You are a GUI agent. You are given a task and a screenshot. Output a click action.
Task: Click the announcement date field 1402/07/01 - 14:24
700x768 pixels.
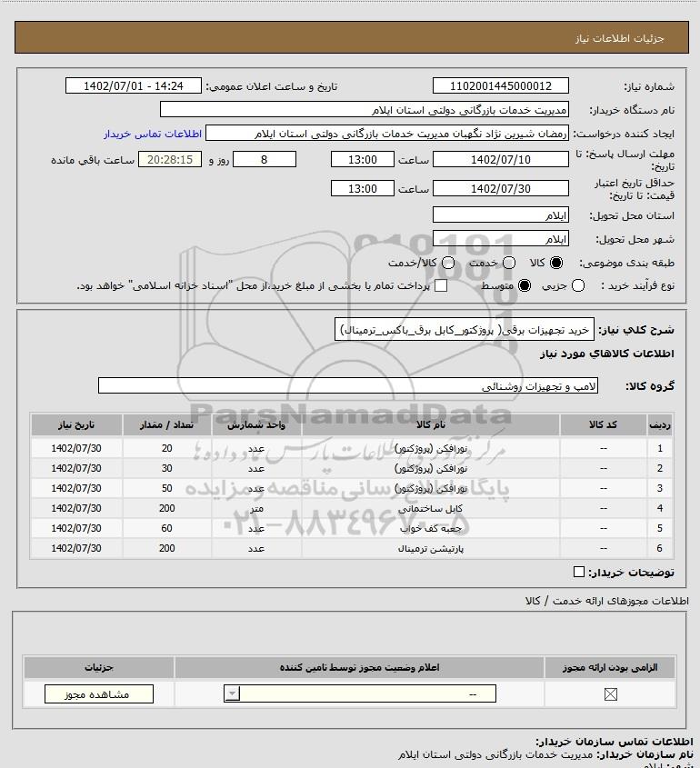coord(134,85)
